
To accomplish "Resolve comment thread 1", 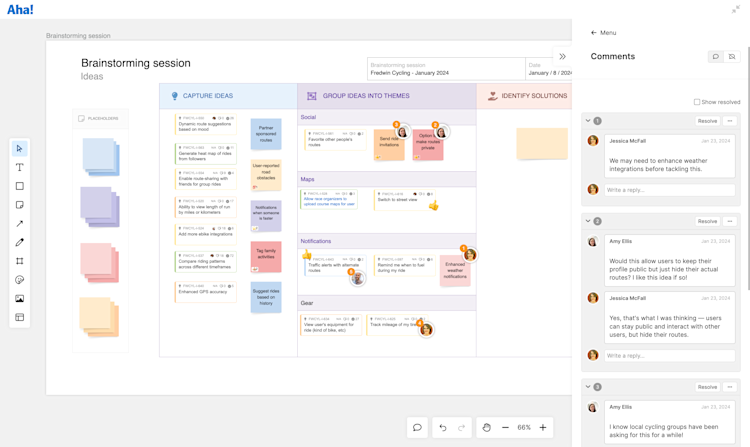I will [707, 121].
